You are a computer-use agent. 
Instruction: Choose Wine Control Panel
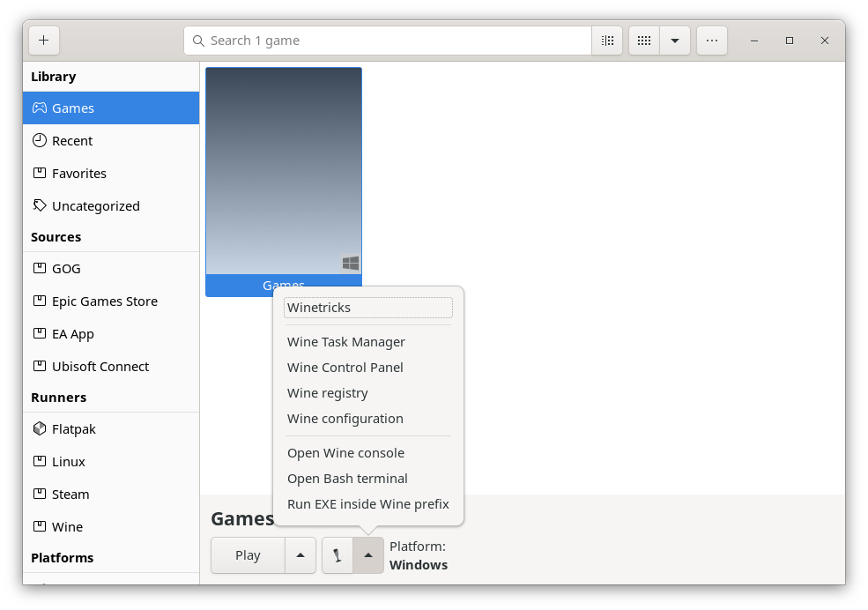click(x=368, y=368)
